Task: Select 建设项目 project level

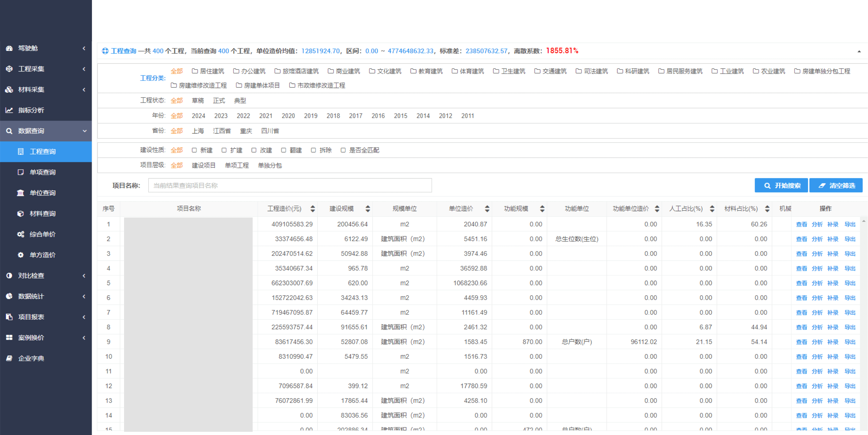Action: (x=204, y=165)
